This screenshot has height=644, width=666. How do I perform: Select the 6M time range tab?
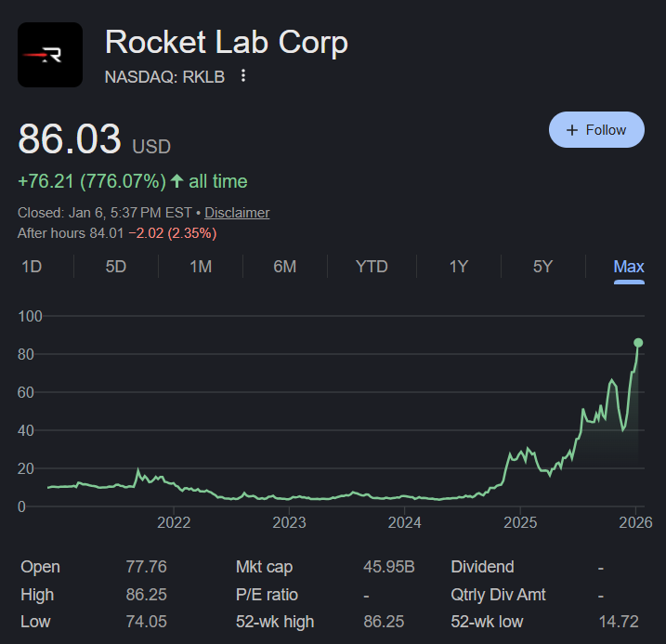click(284, 267)
